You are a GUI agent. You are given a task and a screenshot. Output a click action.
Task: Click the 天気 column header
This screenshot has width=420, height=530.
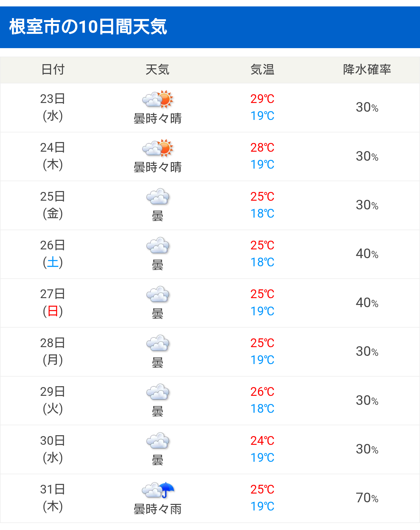[157, 70]
